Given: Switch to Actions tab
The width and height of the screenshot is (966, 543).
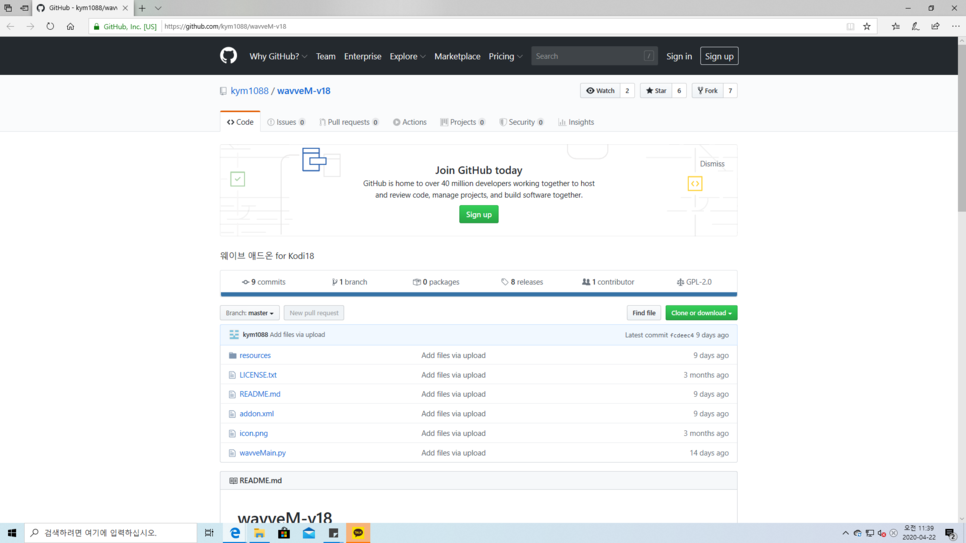Looking at the screenshot, I should point(410,122).
